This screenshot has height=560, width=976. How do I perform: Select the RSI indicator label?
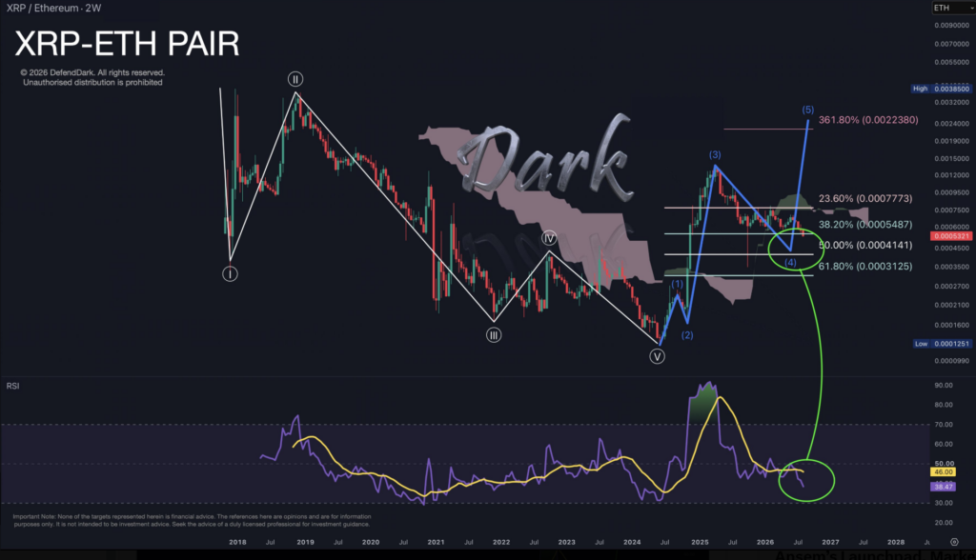[x=12, y=386]
